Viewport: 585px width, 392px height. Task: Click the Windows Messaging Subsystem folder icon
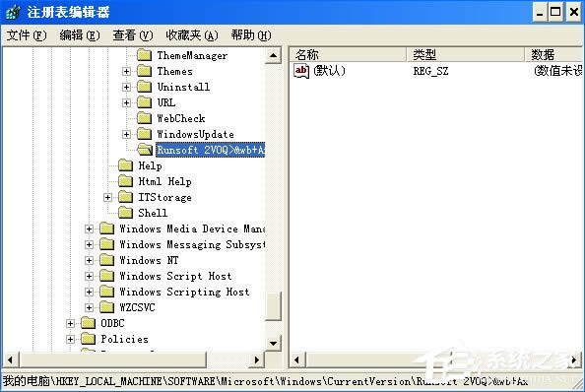coord(106,244)
